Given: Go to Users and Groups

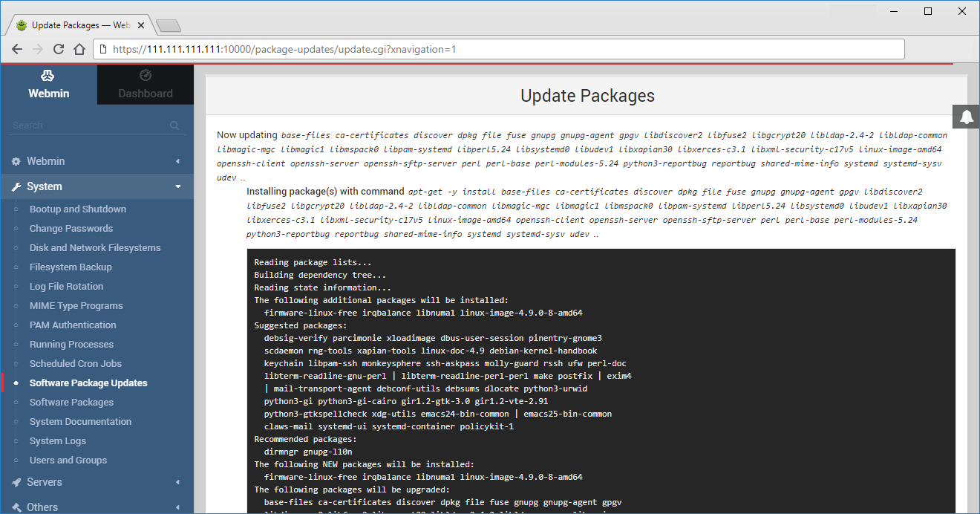Looking at the screenshot, I should tap(68, 461).
